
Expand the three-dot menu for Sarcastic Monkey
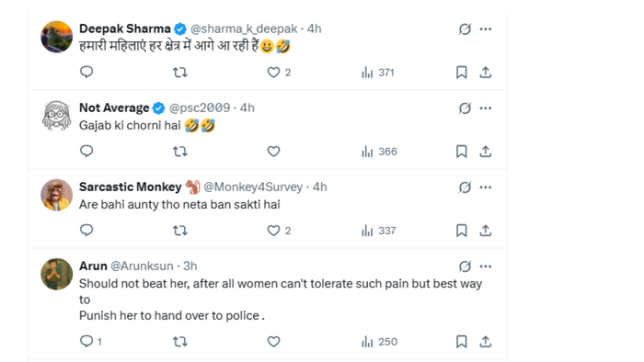[x=486, y=187]
